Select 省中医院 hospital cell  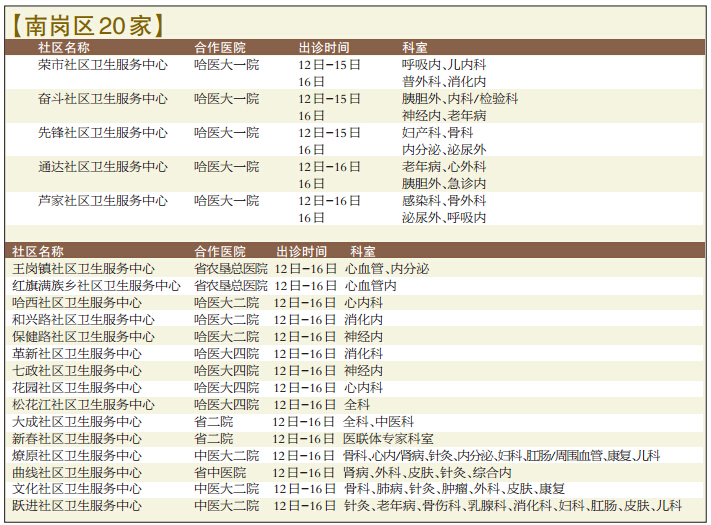click(x=220, y=473)
